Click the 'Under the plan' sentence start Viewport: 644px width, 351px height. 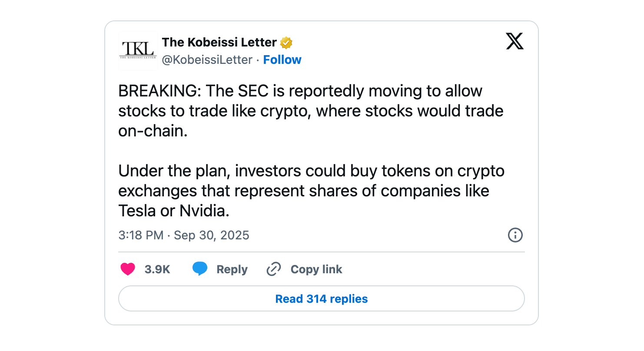tap(174, 171)
